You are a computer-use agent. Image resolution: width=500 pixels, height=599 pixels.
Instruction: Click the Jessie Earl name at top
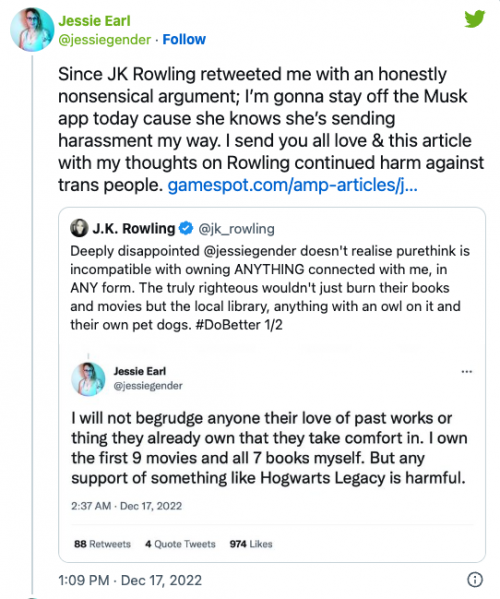point(94,21)
